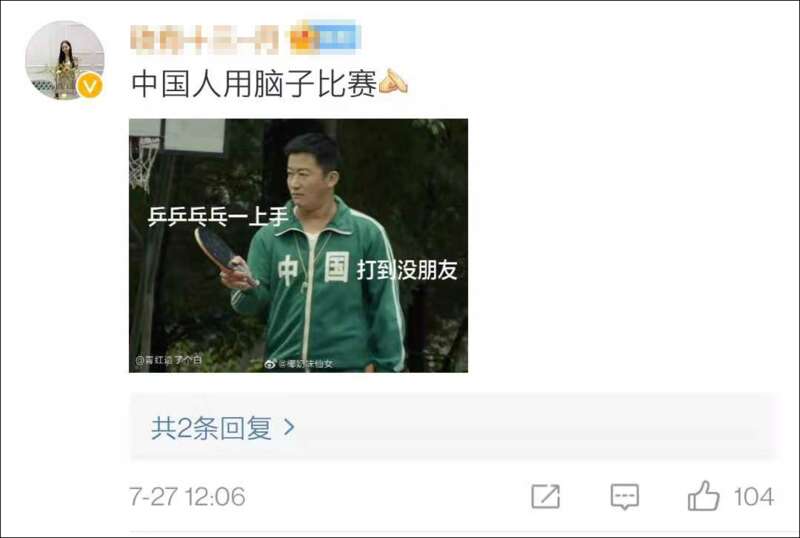Click the repost share icon
800x538 pixels.
click(x=545, y=496)
